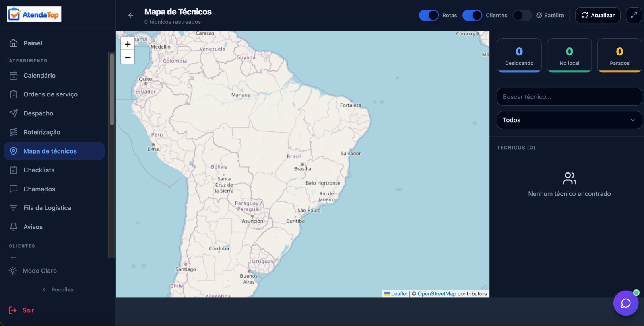Enable the Satélite toggle
Viewport: 644px width, 326px height.
(x=522, y=15)
